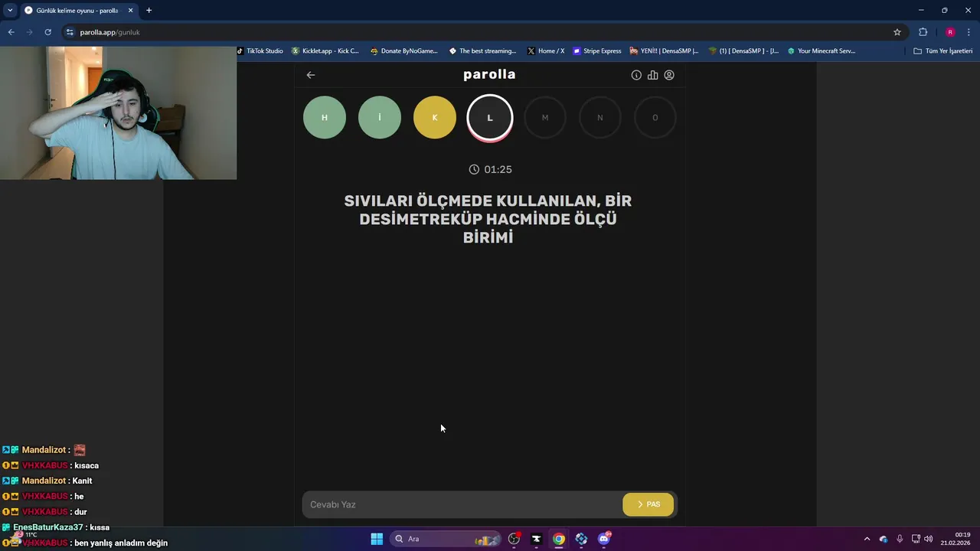Open the Stripe Express bookmark
The height and width of the screenshot is (551, 980).
[x=597, y=51]
